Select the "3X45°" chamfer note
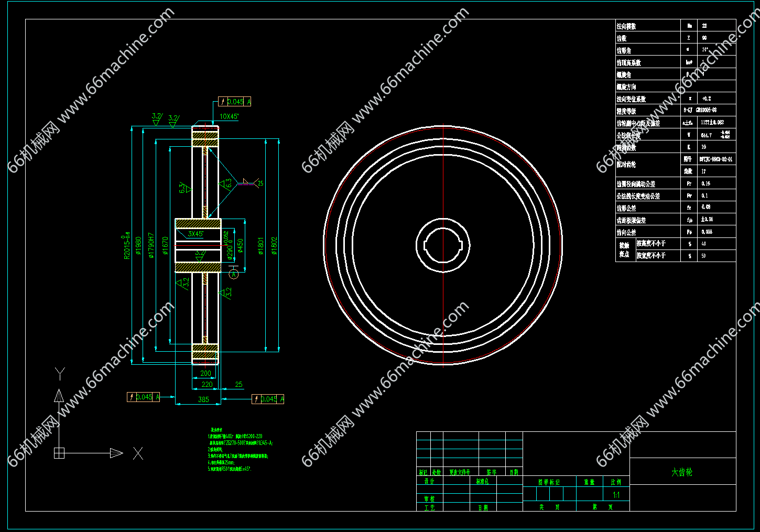The width and height of the screenshot is (760, 532). pos(196,234)
